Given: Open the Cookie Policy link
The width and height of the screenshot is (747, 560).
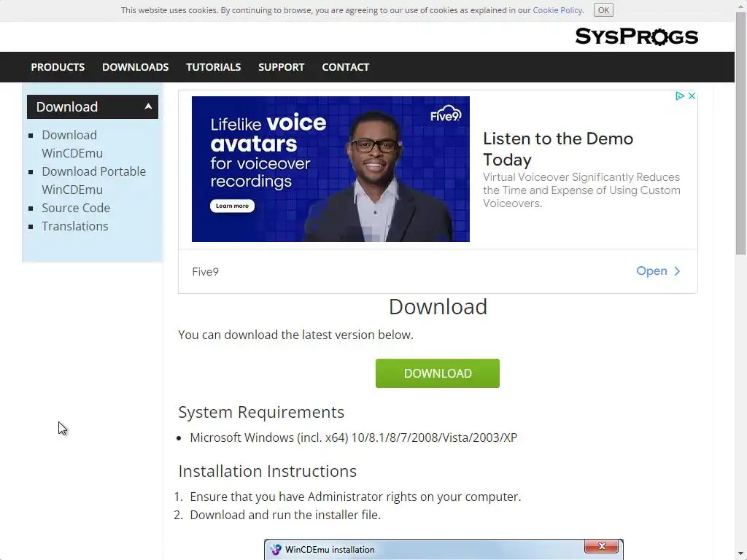Looking at the screenshot, I should pos(557,10).
